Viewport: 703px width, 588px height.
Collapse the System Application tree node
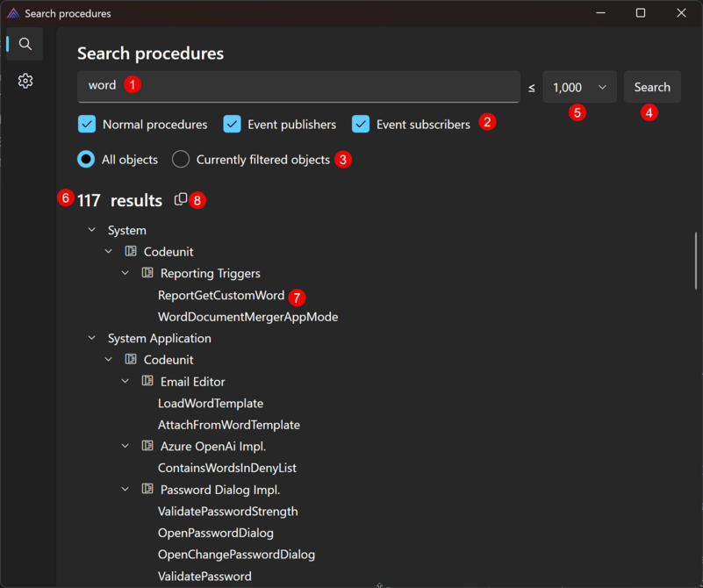click(x=92, y=338)
